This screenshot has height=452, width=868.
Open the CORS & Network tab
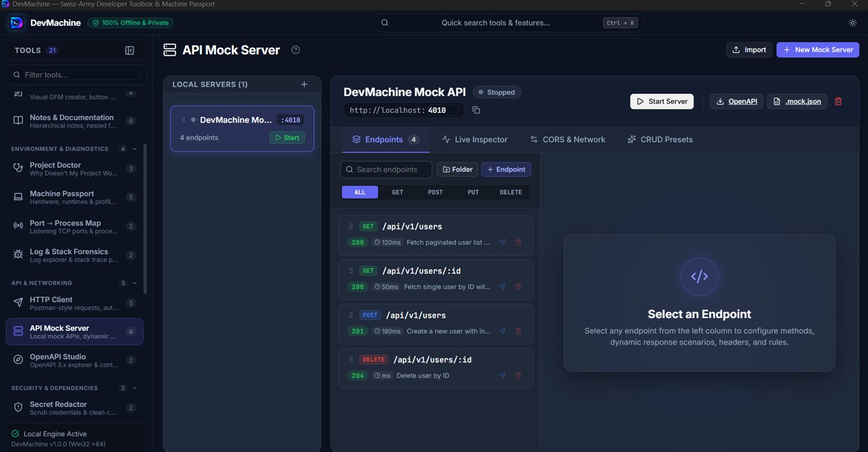tap(568, 140)
